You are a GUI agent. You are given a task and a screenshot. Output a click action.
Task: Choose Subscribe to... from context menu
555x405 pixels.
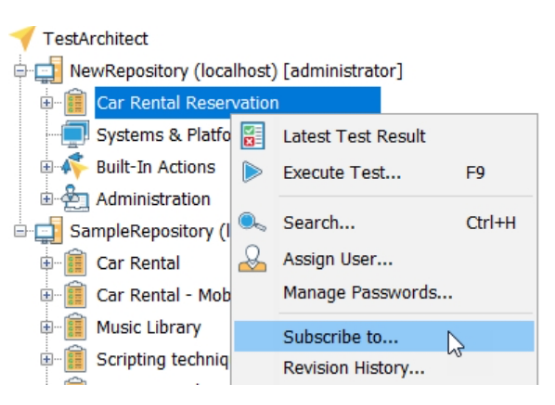(384, 337)
